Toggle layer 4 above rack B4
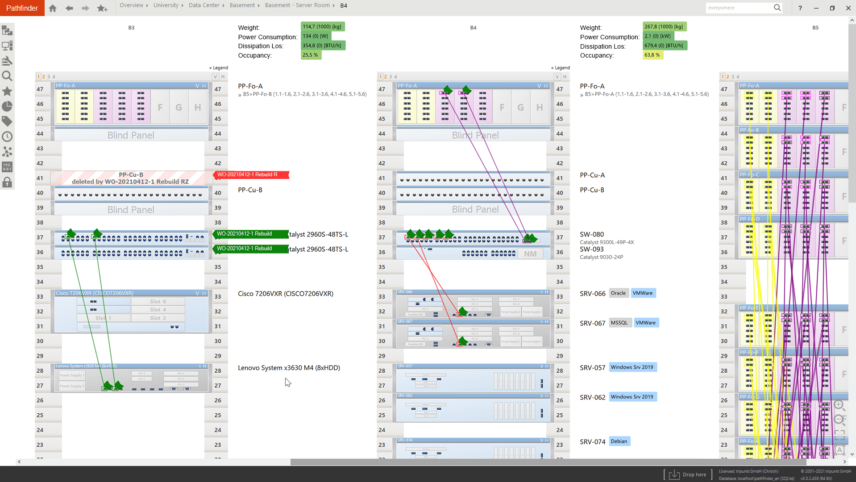The height and width of the screenshot is (482, 856). [x=396, y=77]
